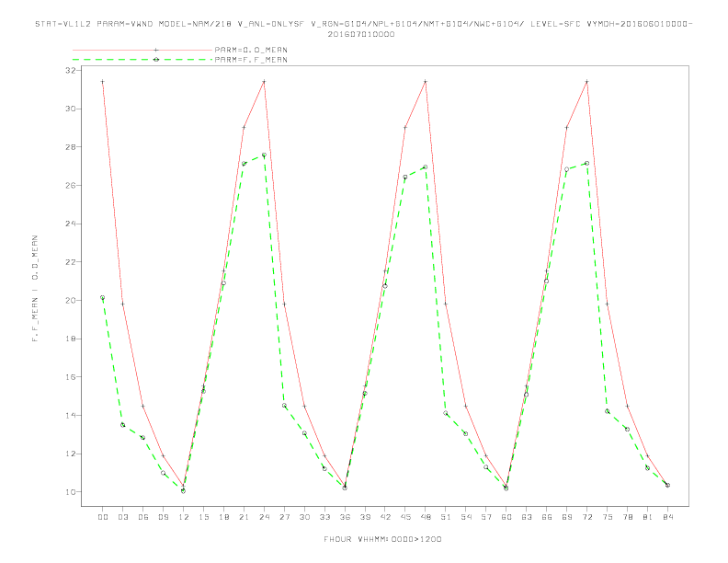Select red plus data point at hour 00
This screenshot has height=563, width=728.
103,82
